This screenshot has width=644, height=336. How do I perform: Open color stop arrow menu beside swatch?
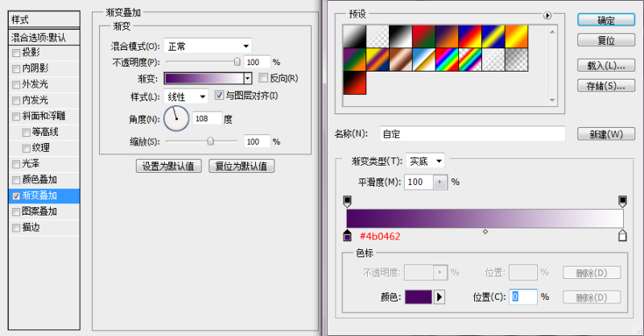[440, 297]
